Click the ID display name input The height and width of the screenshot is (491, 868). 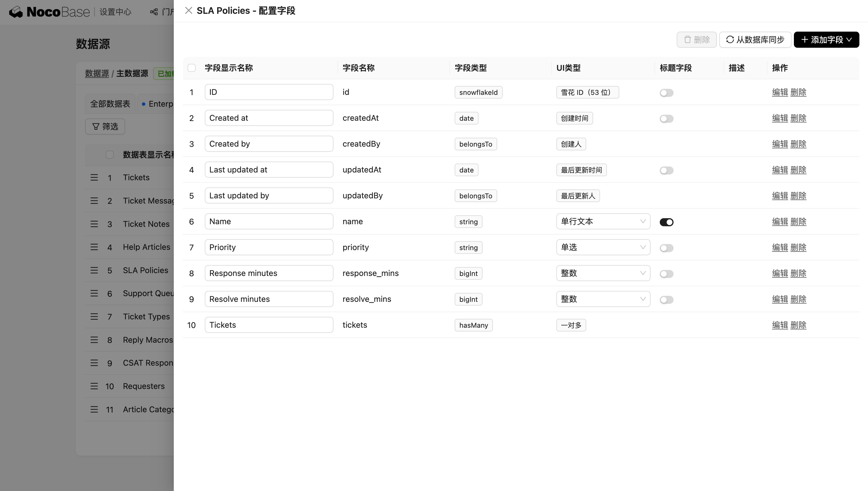coord(269,92)
